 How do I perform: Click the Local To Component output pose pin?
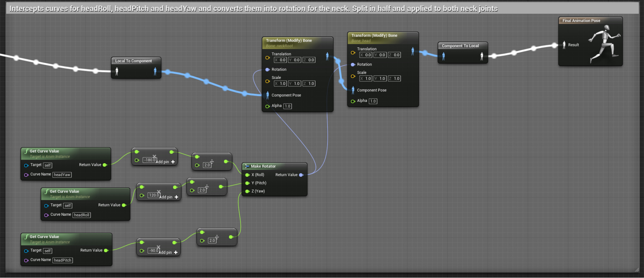[155, 71]
